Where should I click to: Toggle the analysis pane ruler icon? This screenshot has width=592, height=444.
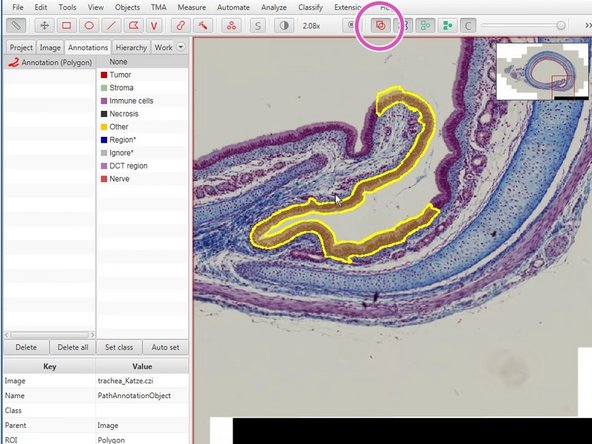point(16,26)
